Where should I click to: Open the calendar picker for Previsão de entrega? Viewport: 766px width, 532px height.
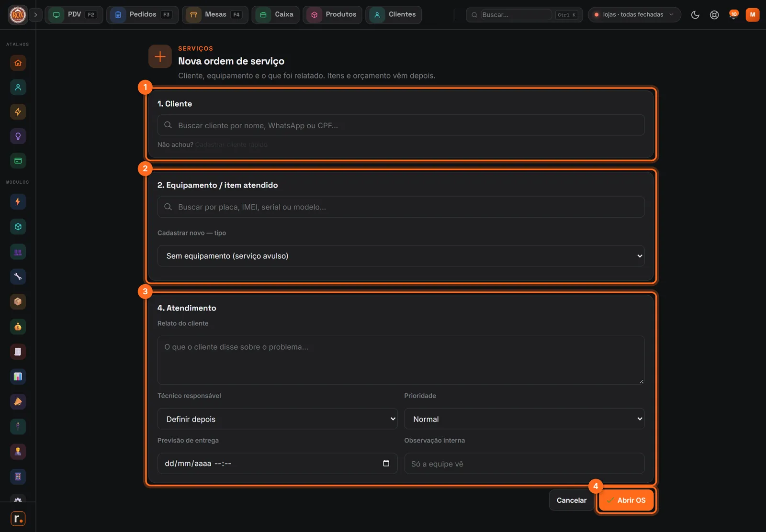pyautogui.click(x=386, y=463)
